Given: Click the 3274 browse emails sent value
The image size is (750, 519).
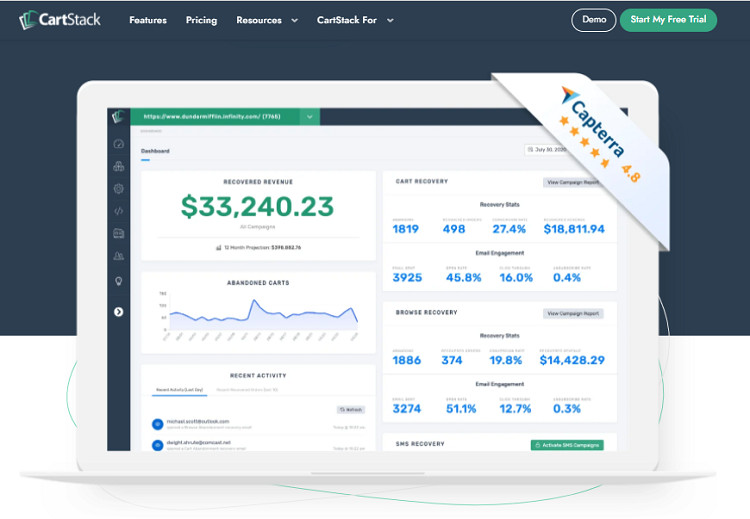Looking at the screenshot, I should [407, 409].
